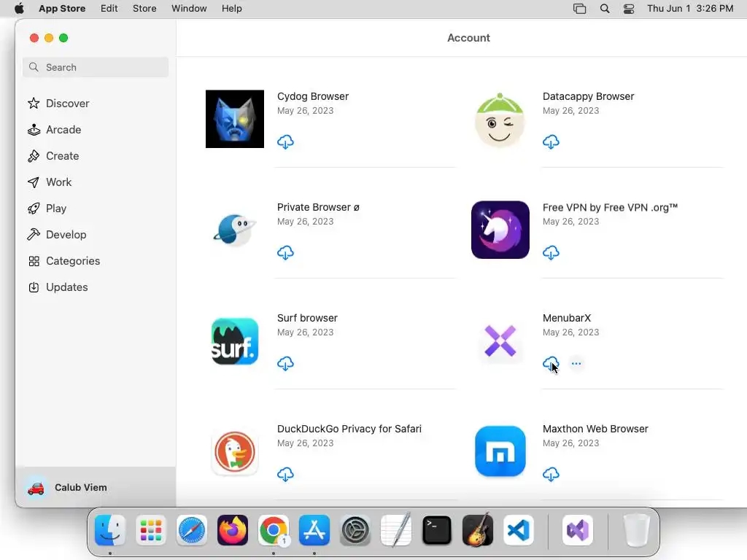
Task: Download Datacappy Browser via its cloud icon
Action: point(551,142)
